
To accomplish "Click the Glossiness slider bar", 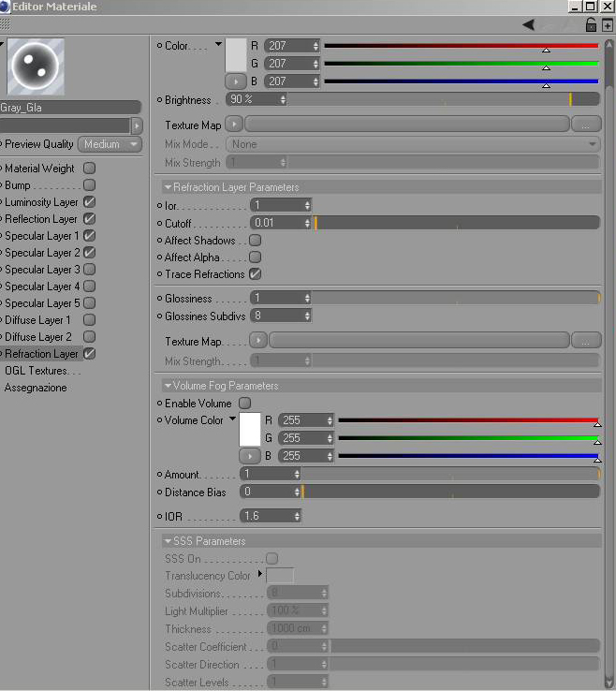I will coord(456,298).
